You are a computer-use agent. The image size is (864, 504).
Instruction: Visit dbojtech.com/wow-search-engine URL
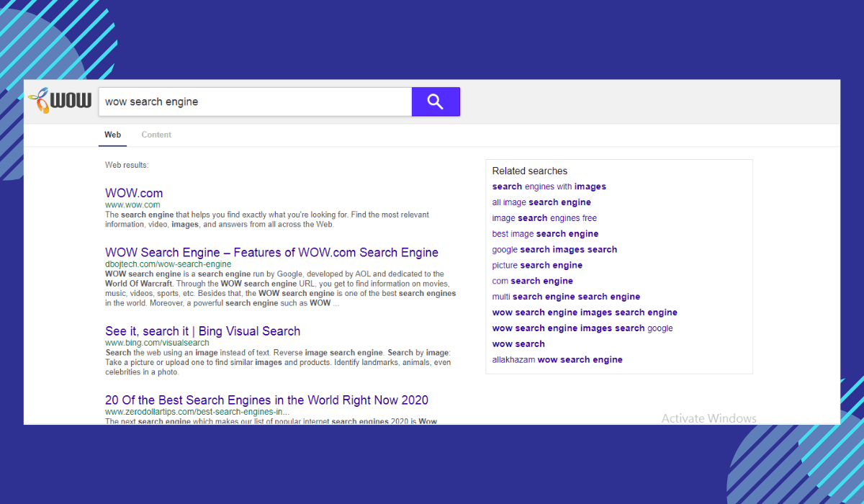pyautogui.click(x=168, y=264)
